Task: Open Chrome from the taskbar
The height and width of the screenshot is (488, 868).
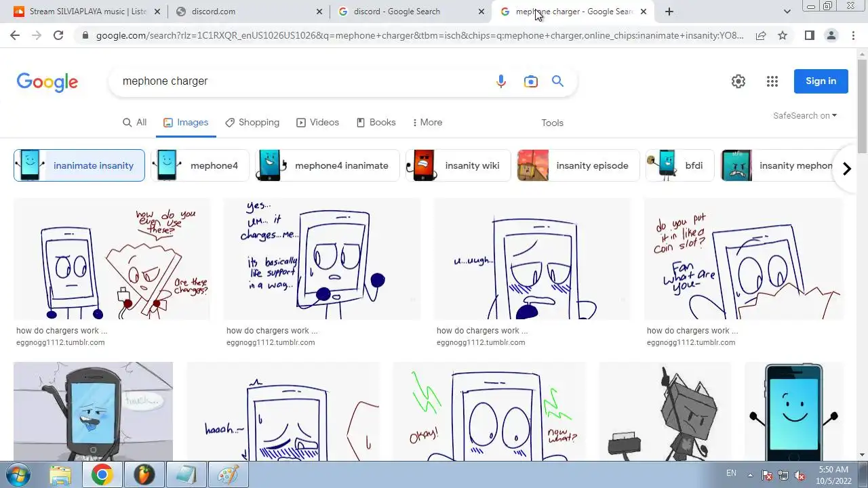Action: [x=102, y=474]
